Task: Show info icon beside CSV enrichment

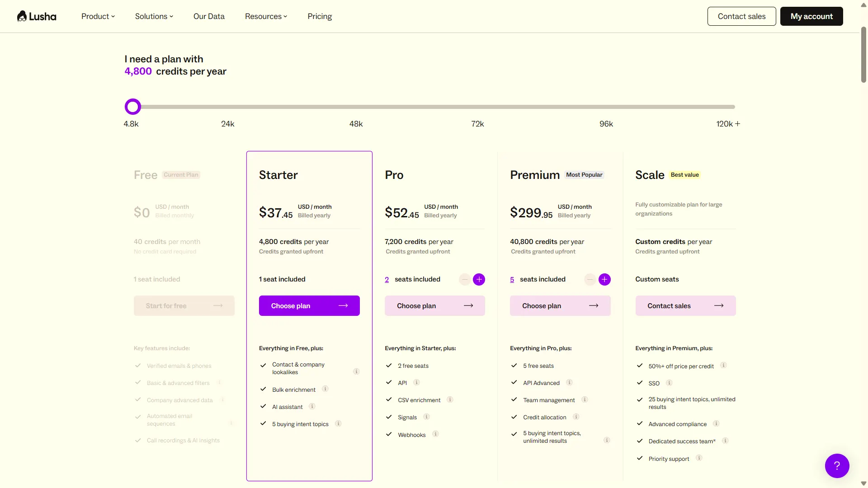Action: 450,399
